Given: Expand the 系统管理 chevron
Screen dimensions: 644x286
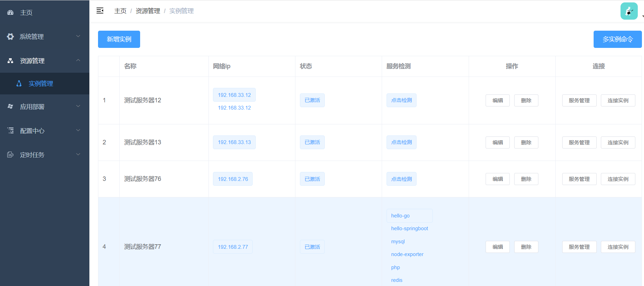Looking at the screenshot, I should tap(78, 36).
